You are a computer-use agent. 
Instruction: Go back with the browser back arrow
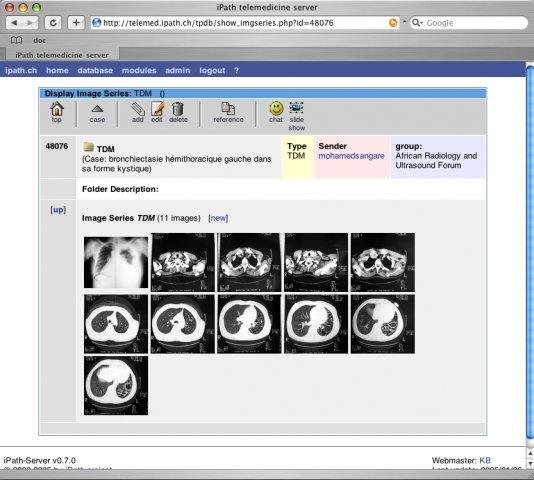click(x=14, y=23)
